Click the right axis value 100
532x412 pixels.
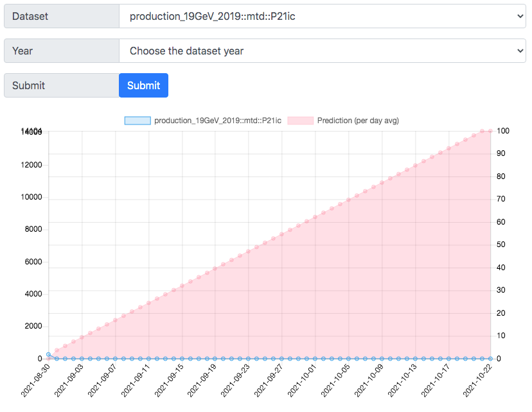pyautogui.click(x=503, y=131)
